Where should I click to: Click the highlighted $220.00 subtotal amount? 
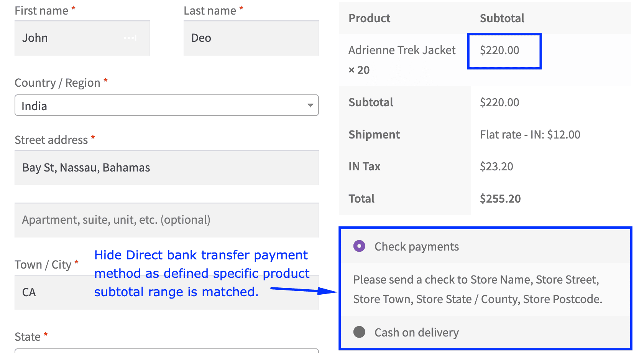499,50
